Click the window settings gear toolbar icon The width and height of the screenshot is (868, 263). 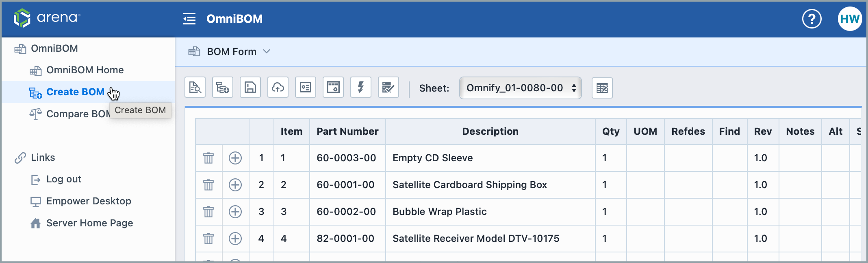pyautogui.click(x=333, y=88)
